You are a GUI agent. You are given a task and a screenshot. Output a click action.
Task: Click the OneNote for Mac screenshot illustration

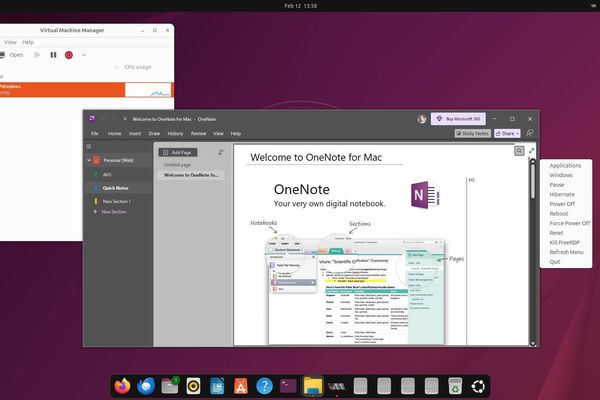pyautogui.click(x=356, y=291)
